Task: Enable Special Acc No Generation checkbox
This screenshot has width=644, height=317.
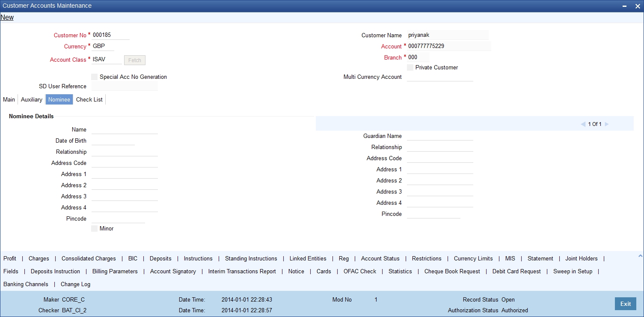Action: [95, 77]
